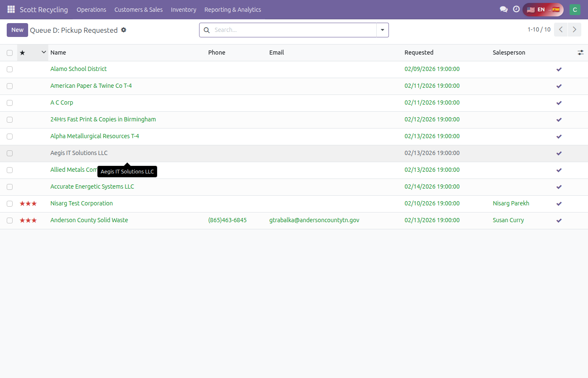Open the Reporting & Analytics menu
The height and width of the screenshot is (378, 588).
click(x=233, y=10)
